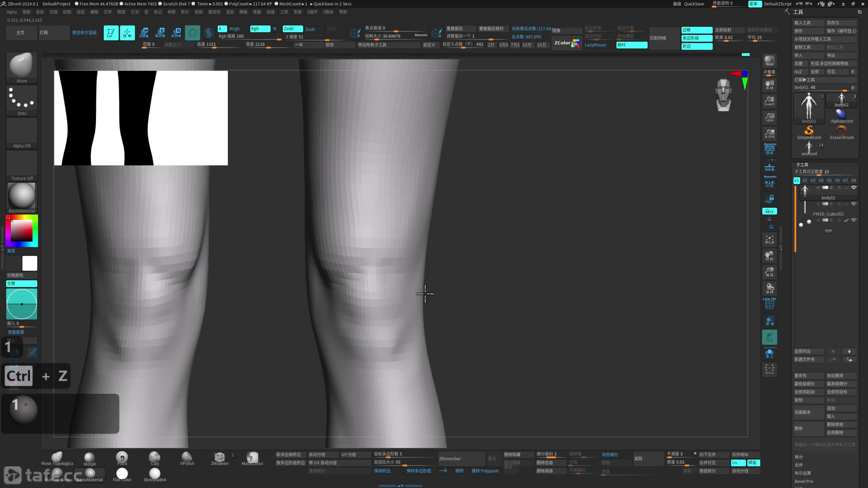Click the GoZ button
This screenshot has width=868, height=488.
800,72
